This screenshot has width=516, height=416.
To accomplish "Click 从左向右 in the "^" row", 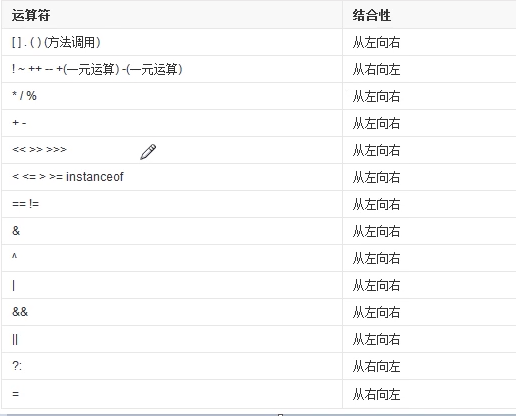I will (376, 259).
